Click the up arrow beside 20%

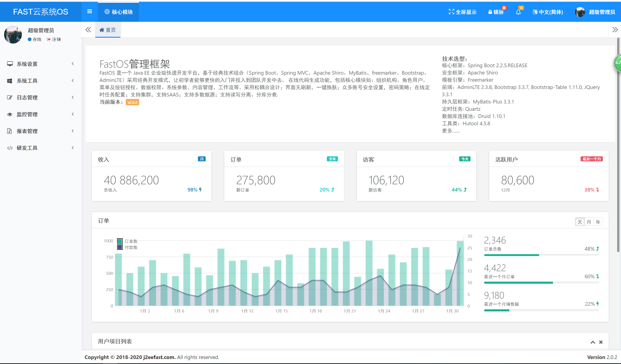pyautogui.click(x=333, y=189)
